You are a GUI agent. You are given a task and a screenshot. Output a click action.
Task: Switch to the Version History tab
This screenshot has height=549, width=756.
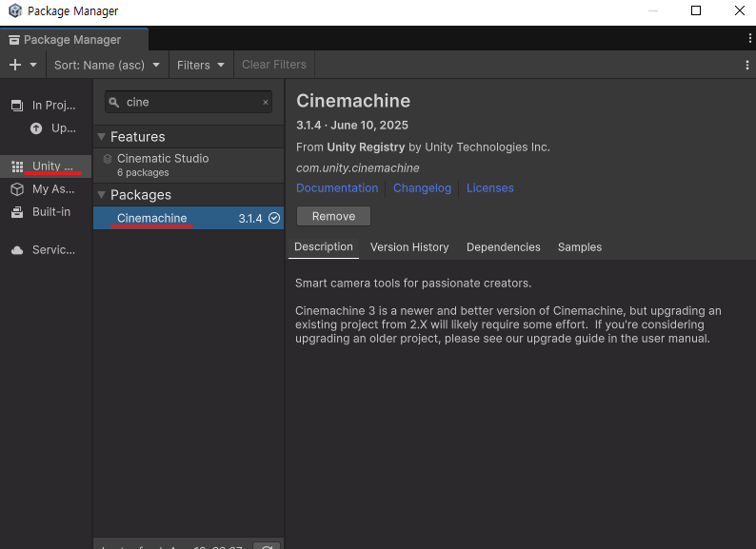coord(409,247)
